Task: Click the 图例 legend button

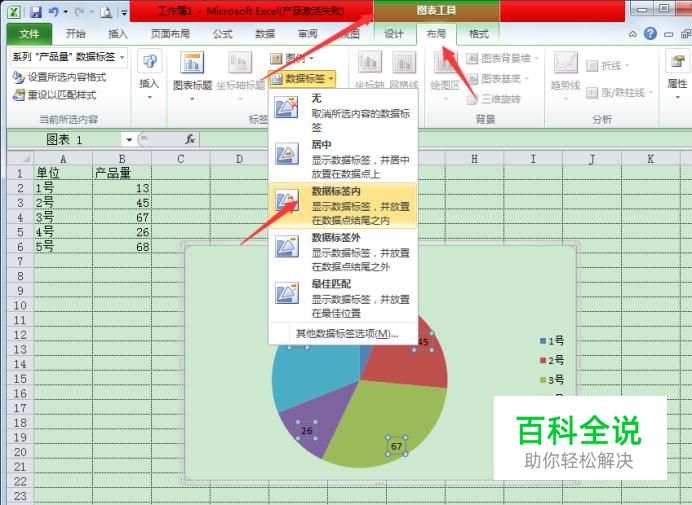Action: (291, 58)
